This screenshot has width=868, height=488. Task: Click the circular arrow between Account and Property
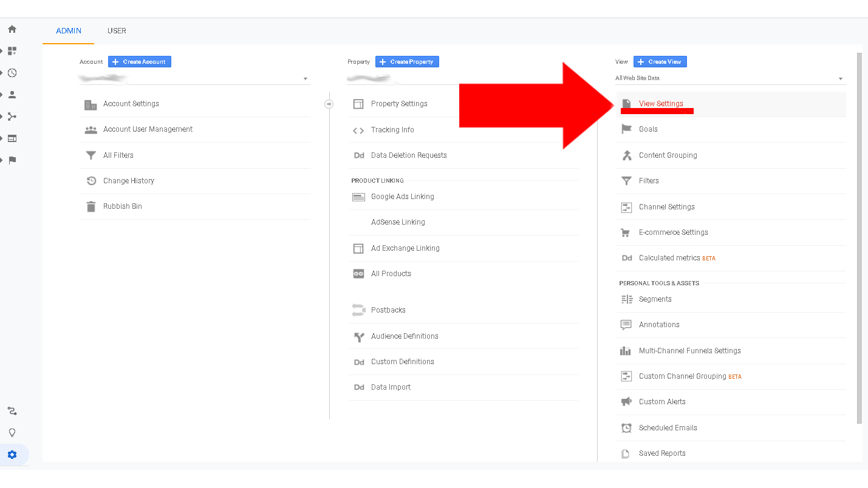tap(329, 104)
